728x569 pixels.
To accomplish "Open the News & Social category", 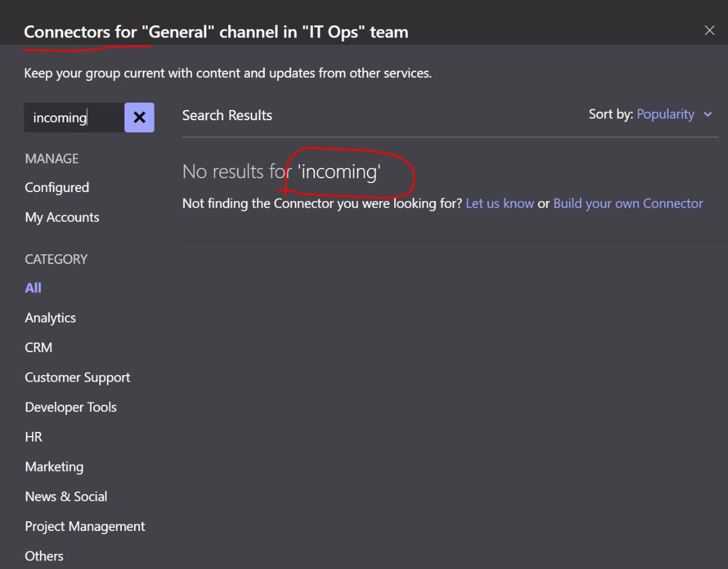I will click(x=65, y=496).
